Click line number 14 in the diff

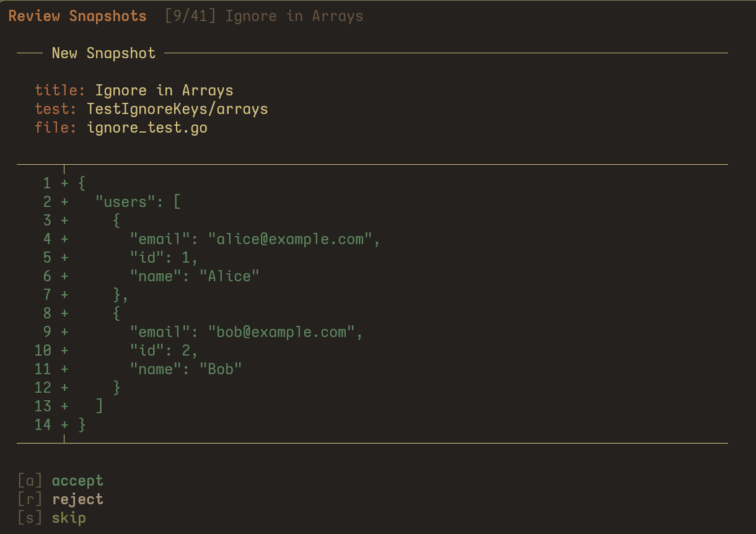[x=43, y=425]
